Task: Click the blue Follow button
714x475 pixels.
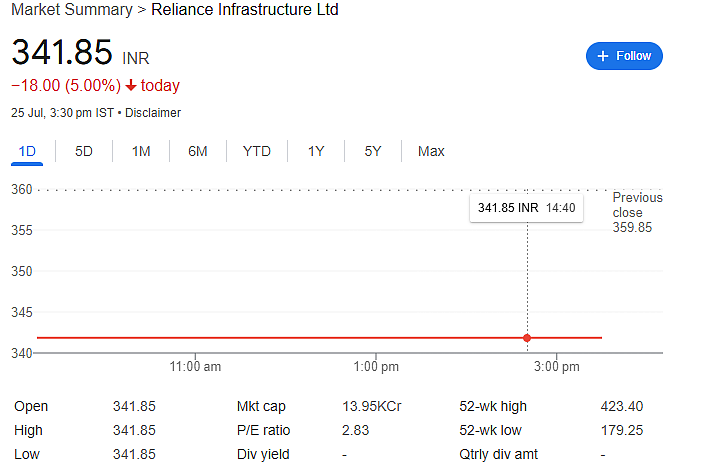Action: pyautogui.click(x=624, y=56)
